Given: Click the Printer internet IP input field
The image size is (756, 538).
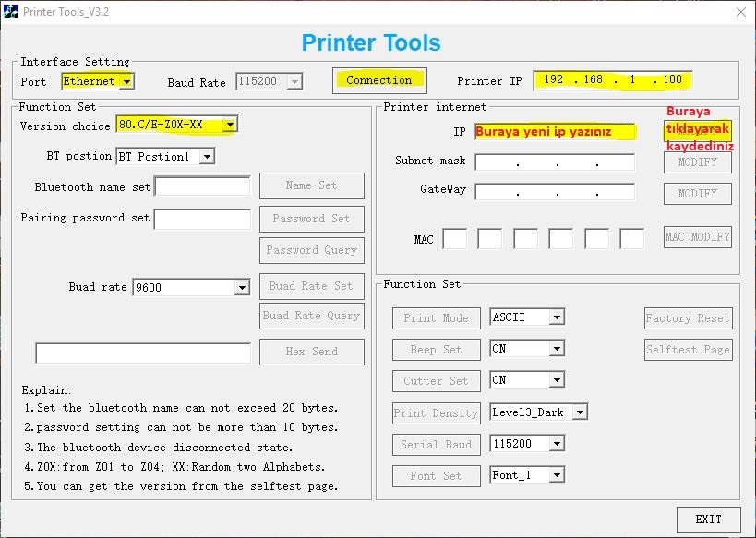Looking at the screenshot, I should 555,132.
